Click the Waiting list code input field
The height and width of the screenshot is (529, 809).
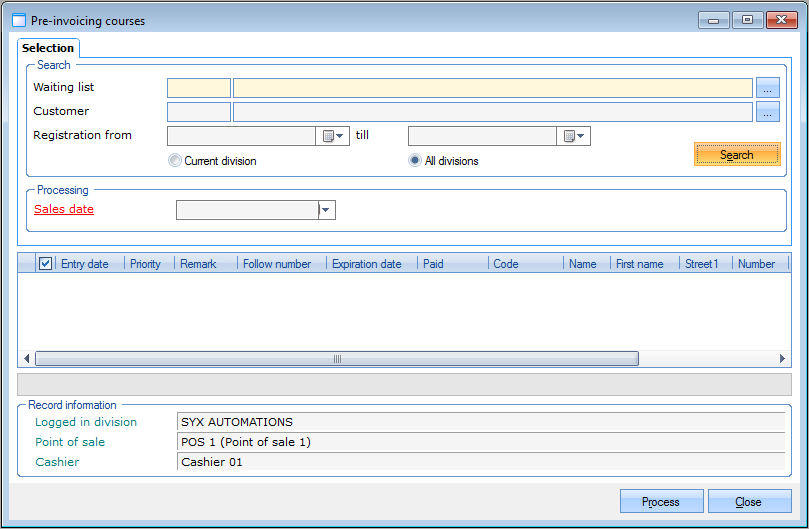[199, 88]
